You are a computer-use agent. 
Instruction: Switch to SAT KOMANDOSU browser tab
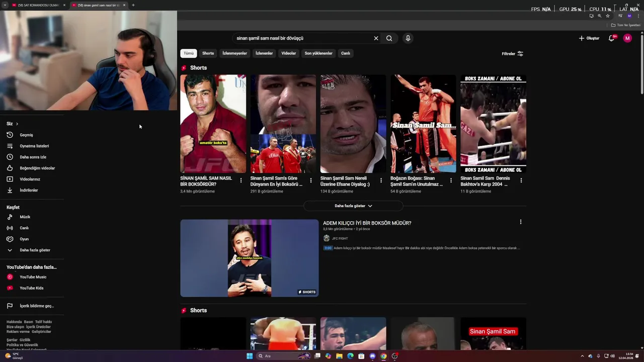click(39, 5)
